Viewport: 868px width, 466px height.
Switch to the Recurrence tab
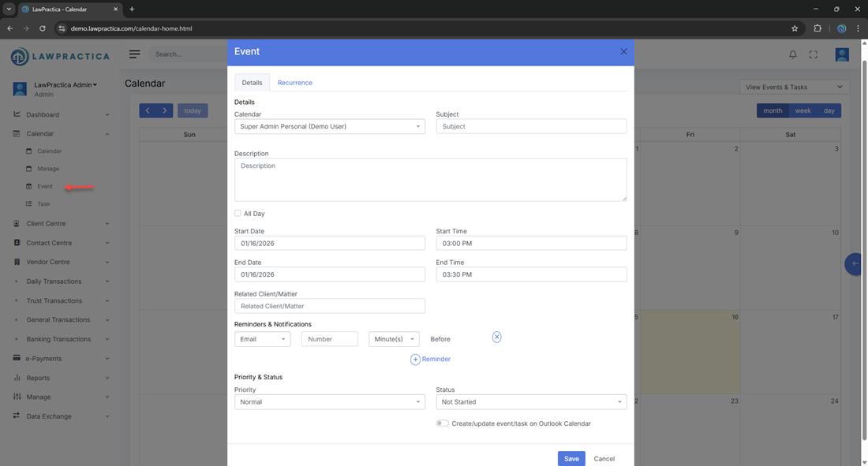(294, 83)
